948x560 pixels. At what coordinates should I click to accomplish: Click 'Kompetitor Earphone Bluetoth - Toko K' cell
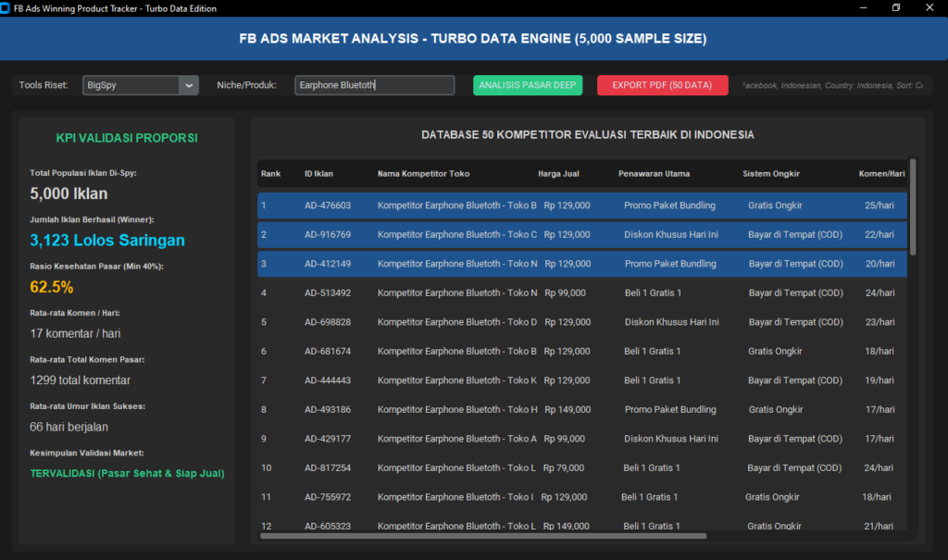[x=456, y=380]
